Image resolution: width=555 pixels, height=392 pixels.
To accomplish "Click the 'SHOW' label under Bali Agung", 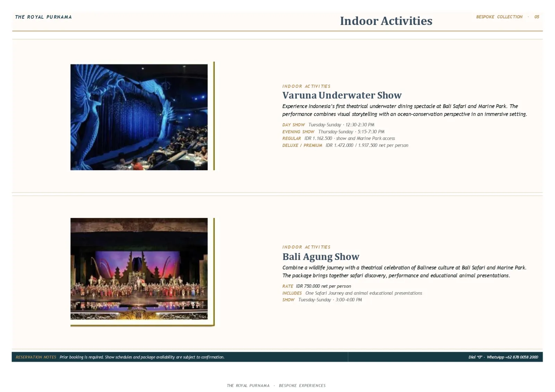I will click(x=288, y=300).
